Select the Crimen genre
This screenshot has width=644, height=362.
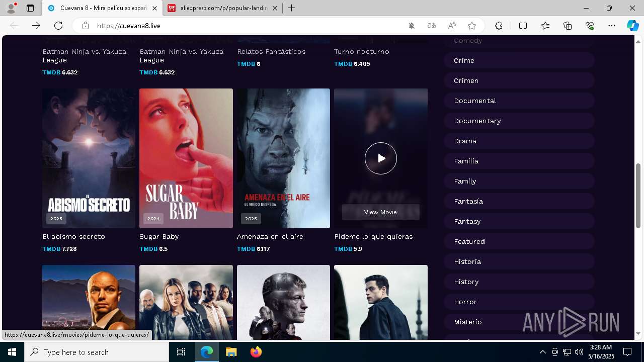[519, 80]
